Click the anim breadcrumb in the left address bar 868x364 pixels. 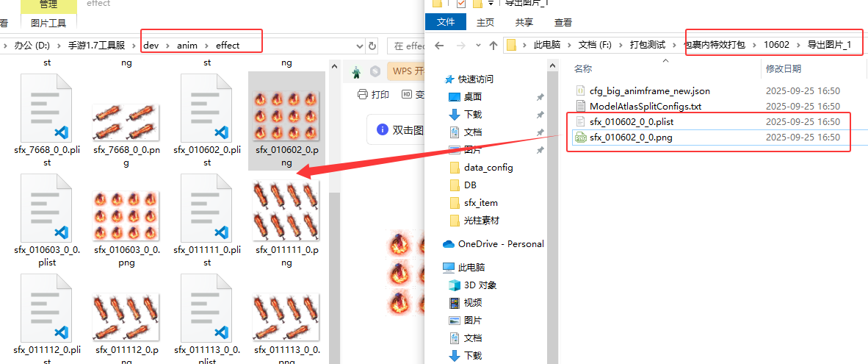[x=187, y=46]
